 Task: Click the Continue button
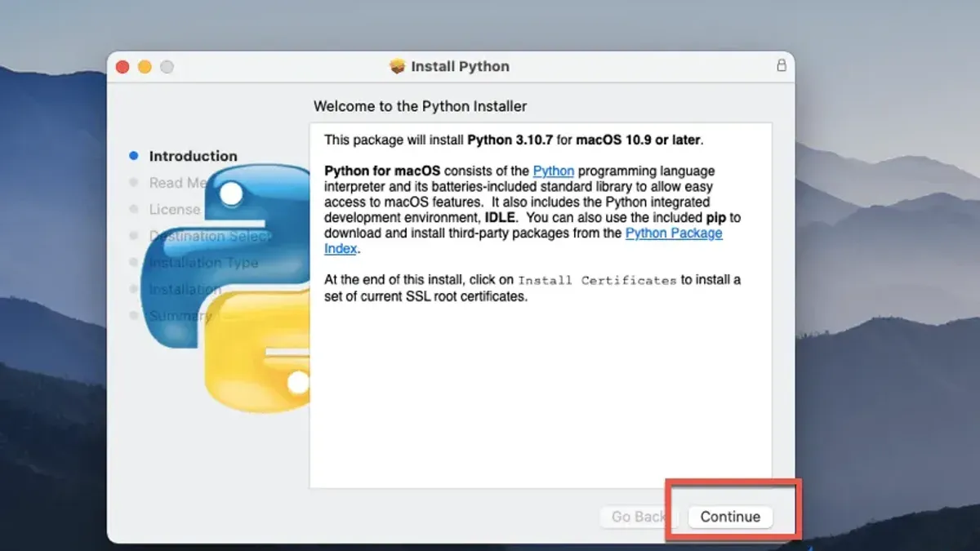point(730,517)
